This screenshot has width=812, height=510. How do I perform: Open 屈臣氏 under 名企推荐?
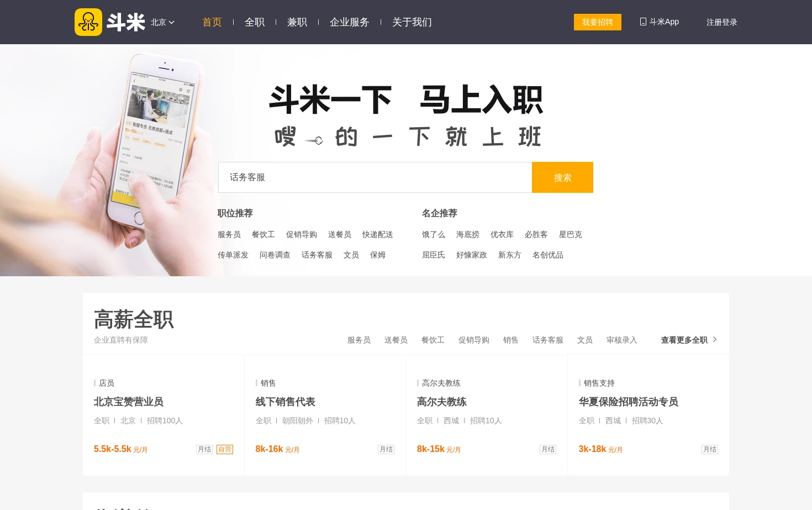coord(434,255)
